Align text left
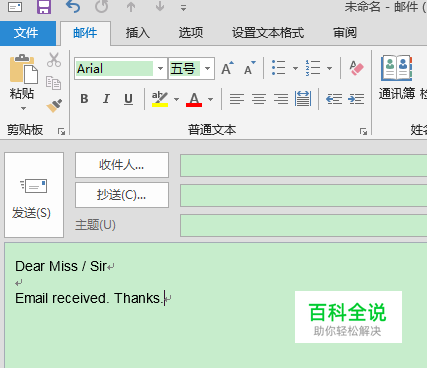This screenshot has height=368, width=427. tap(237, 99)
